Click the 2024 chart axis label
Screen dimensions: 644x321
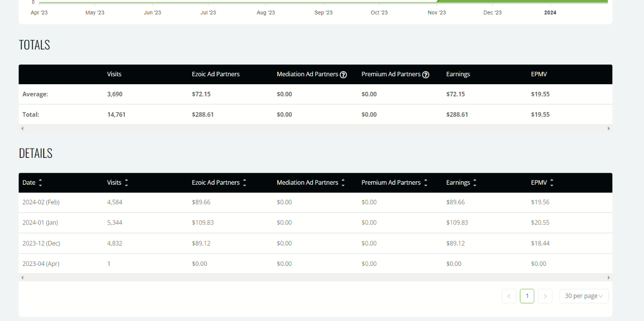click(550, 13)
